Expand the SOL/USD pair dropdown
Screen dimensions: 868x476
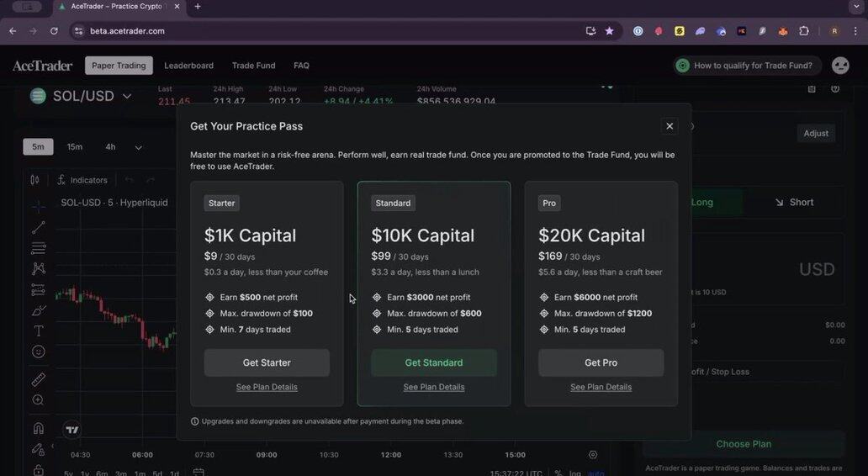coord(127,97)
